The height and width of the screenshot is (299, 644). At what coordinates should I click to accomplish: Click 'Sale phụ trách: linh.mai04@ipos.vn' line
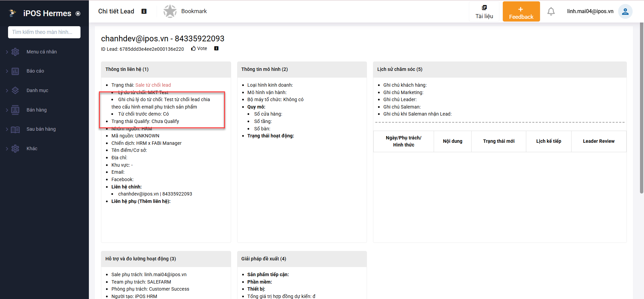pyautogui.click(x=149, y=274)
